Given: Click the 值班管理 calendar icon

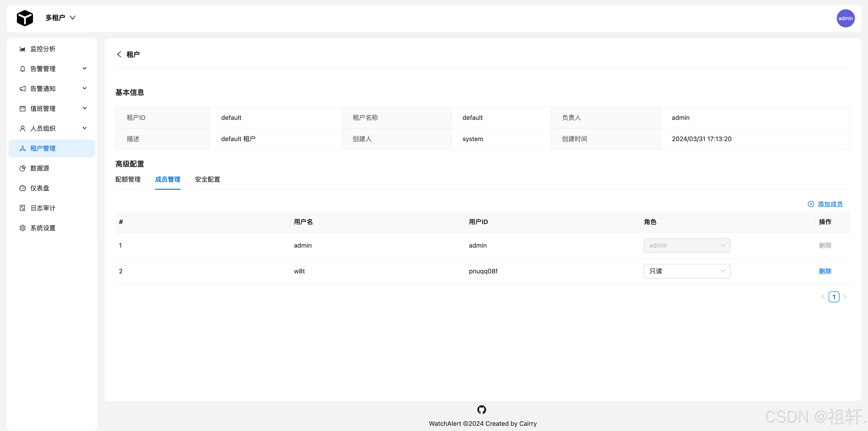Looking at the screenshot, I should coord(23,109).
